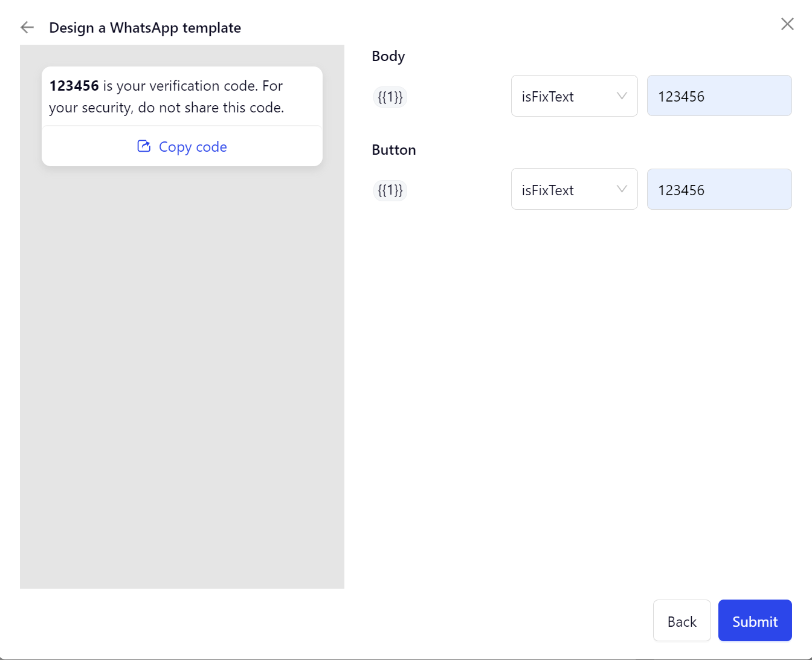Close the WhatsApp template dialog with X
The image size is (812, 660).
(787, 24)
